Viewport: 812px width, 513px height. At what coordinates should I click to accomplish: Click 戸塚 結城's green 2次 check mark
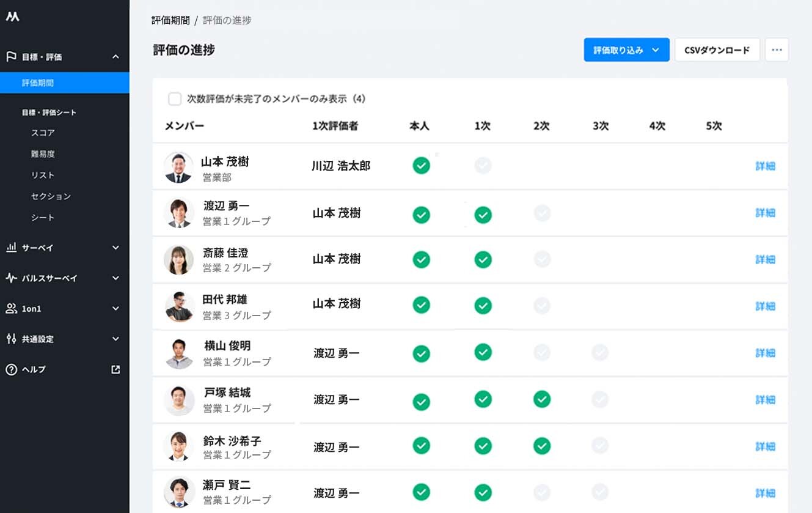[541, 399]
